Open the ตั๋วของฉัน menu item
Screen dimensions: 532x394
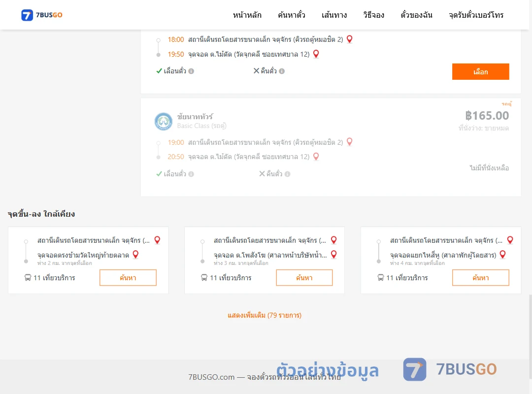(x=416, y=15)
